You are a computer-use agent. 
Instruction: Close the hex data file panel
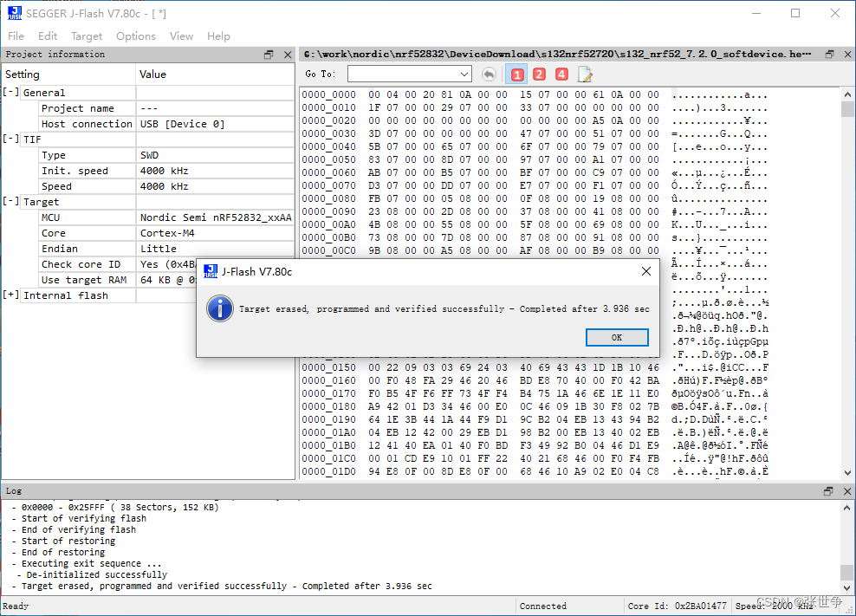pyautogui.click(x=848, y=54)
